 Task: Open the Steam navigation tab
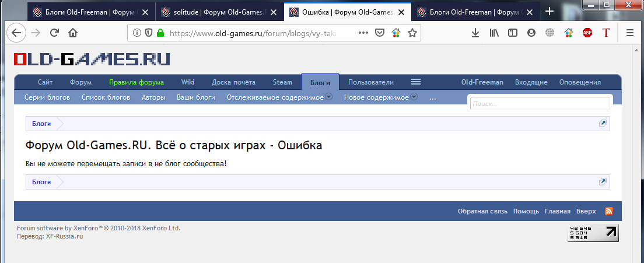point(282,82)
